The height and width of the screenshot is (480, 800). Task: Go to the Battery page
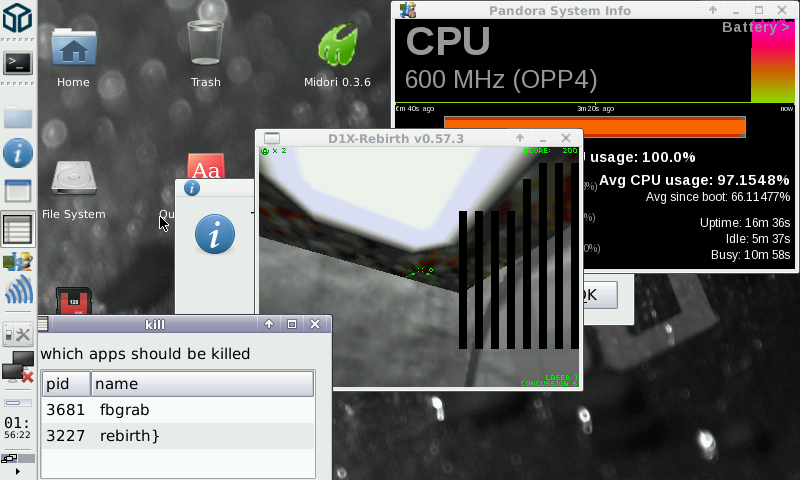pos(755,27)
